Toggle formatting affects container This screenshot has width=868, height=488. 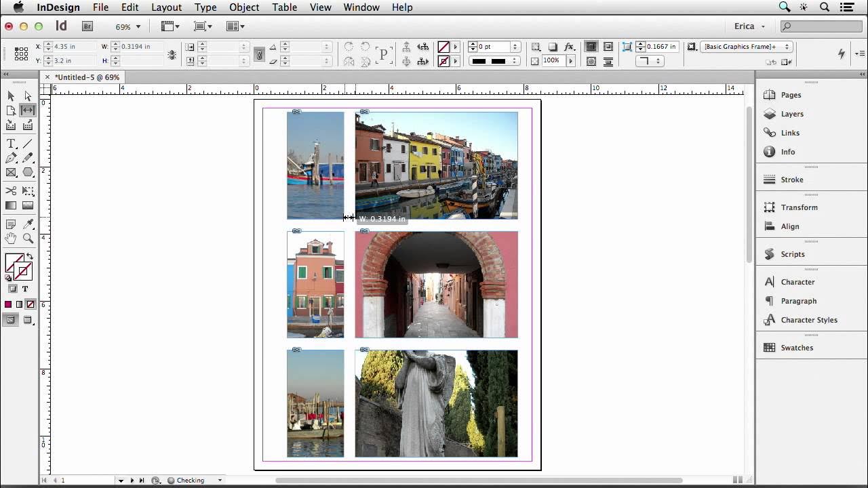coord(12,289)
